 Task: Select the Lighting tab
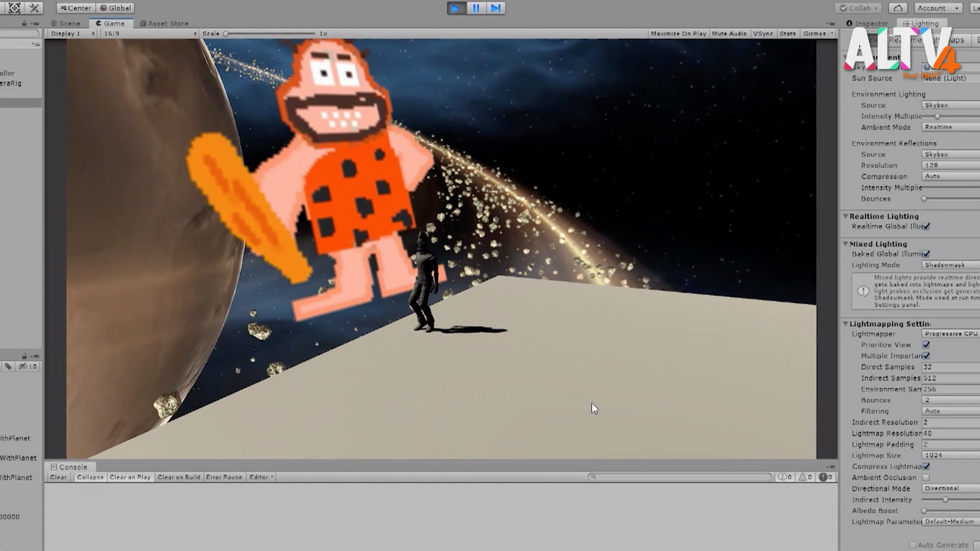click(x=920, y=24)
